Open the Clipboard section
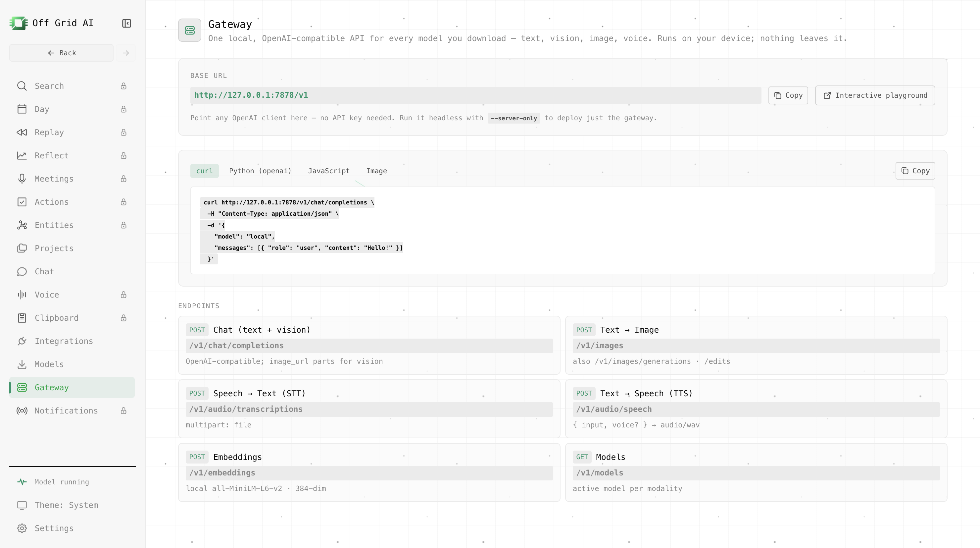 point(72,318)
